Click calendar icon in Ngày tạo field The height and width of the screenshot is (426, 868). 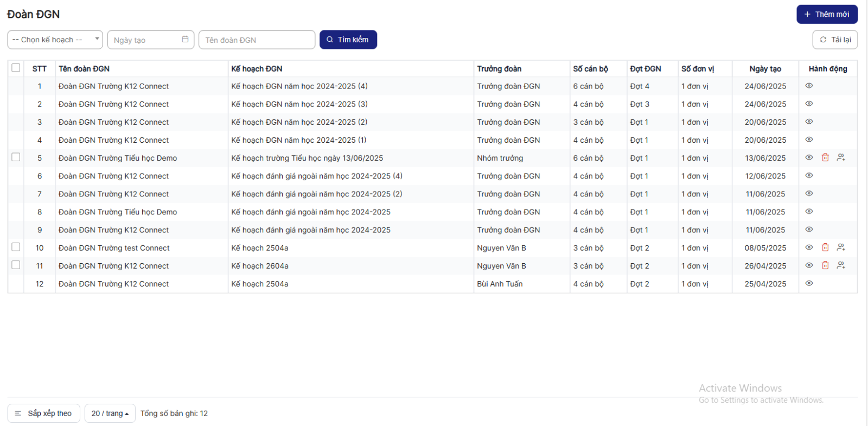click(185, 40)
